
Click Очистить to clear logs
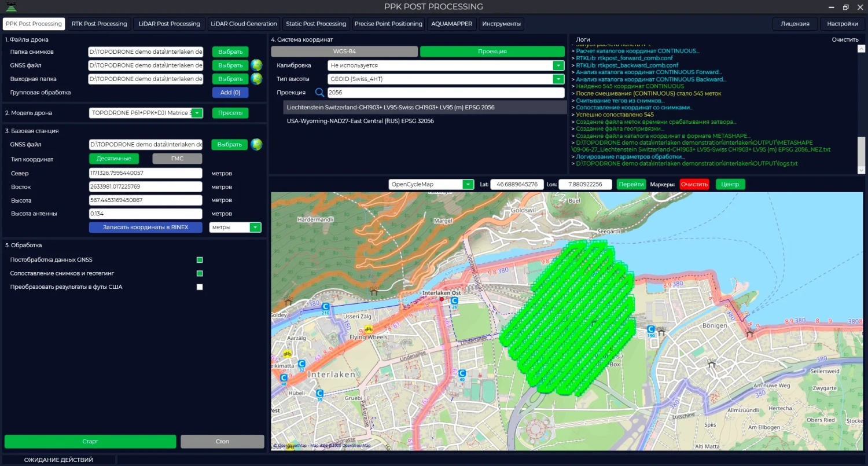pos(845,39)
